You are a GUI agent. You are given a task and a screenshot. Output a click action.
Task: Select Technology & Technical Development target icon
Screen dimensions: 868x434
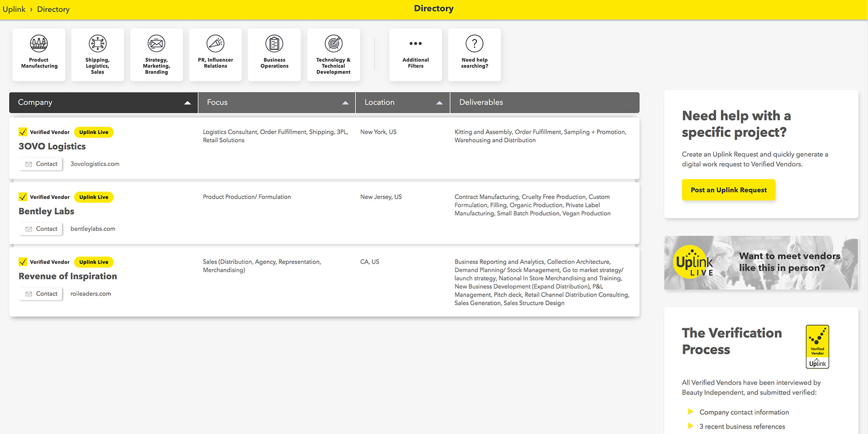point(334,43)
